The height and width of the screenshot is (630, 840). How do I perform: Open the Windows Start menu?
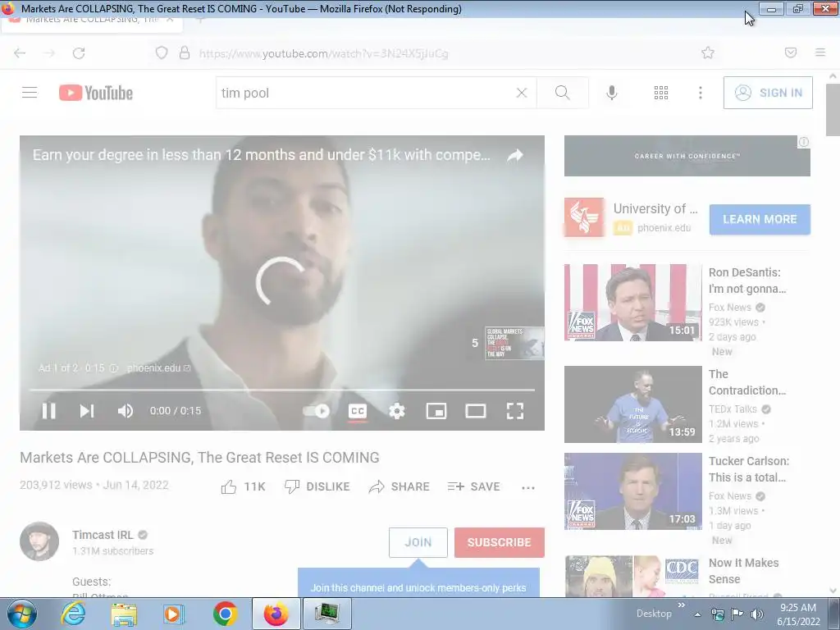tap(21, 614)
